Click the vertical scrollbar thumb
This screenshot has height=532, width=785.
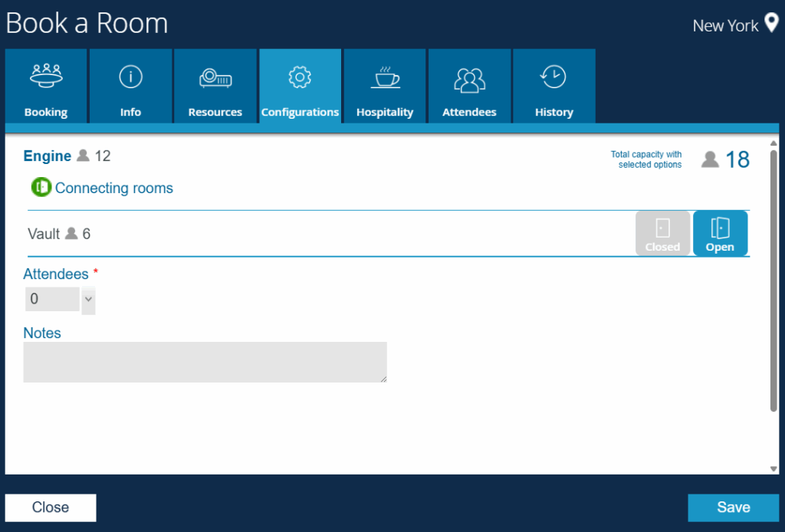point(774,280)
